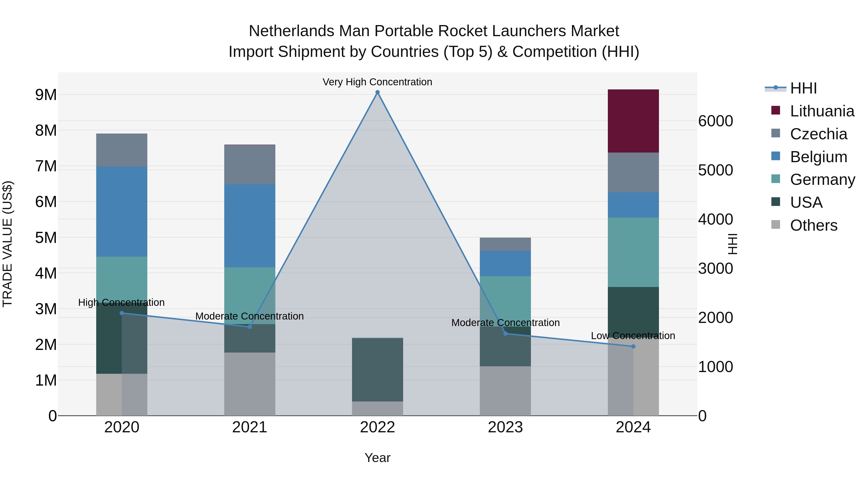Select the Germany segment in 2024 bar
868x488 pixels.
pyautogui.click(x=633, y=253)
